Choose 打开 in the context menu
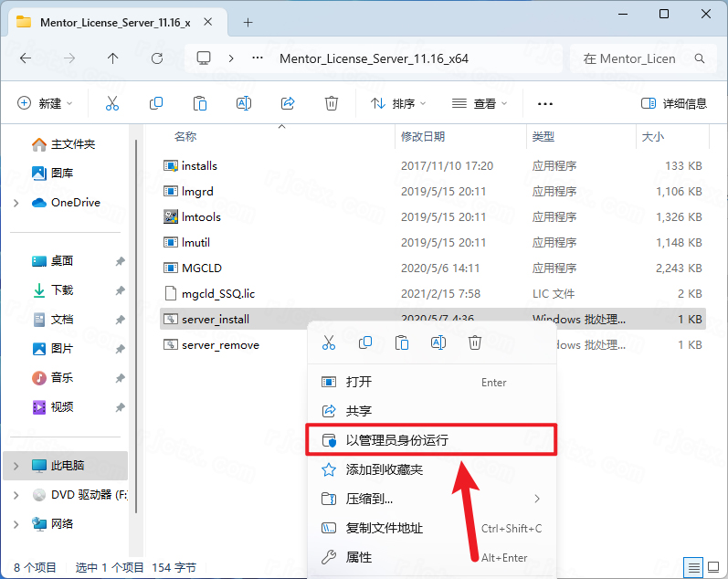Image resolution: width=728 pixels, height=579 pixels. [x=431, y=382]
